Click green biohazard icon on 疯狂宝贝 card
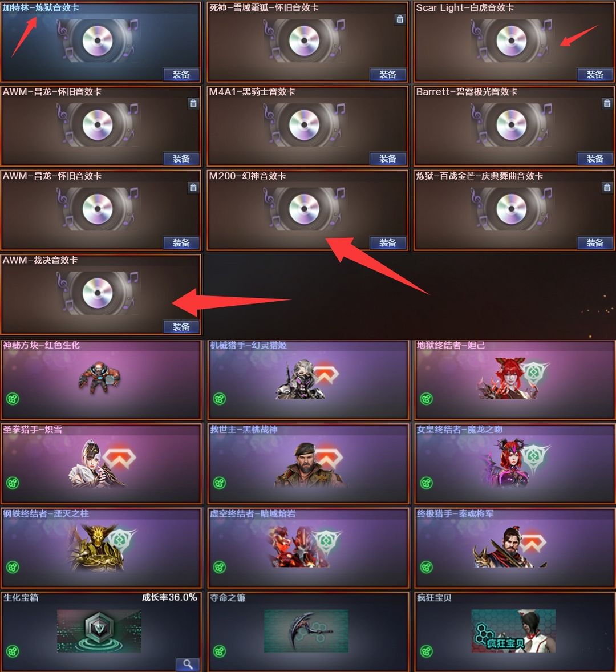Screen dimensions: 616x672 pyautogui.click(x=426, y=651)
